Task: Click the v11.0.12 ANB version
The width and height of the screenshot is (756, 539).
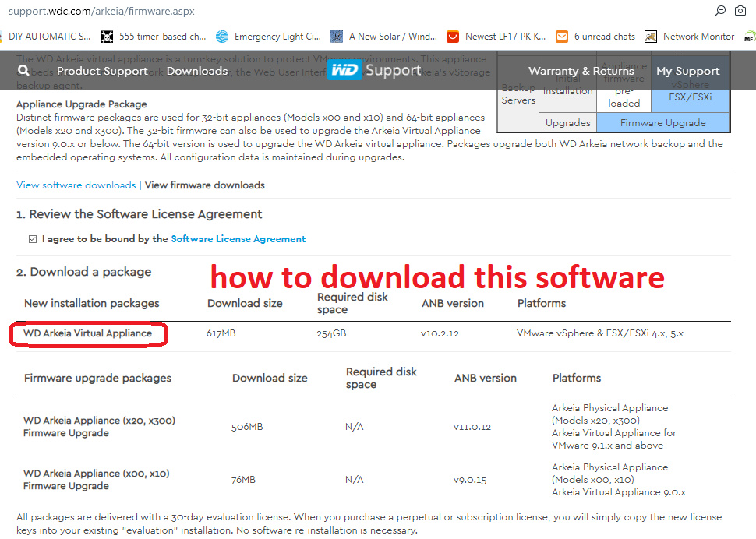Action: (x=472, y=427)
